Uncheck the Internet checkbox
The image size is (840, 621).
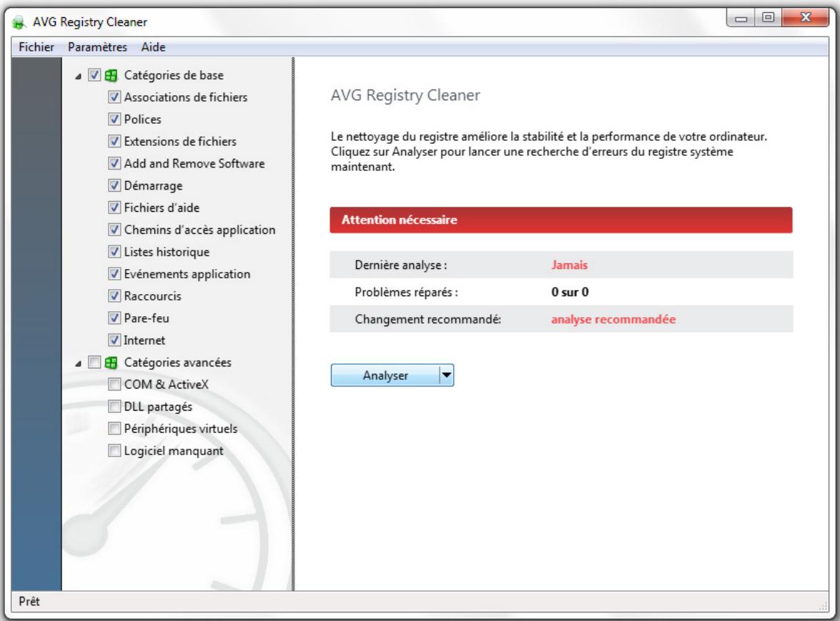pos(114,340)
